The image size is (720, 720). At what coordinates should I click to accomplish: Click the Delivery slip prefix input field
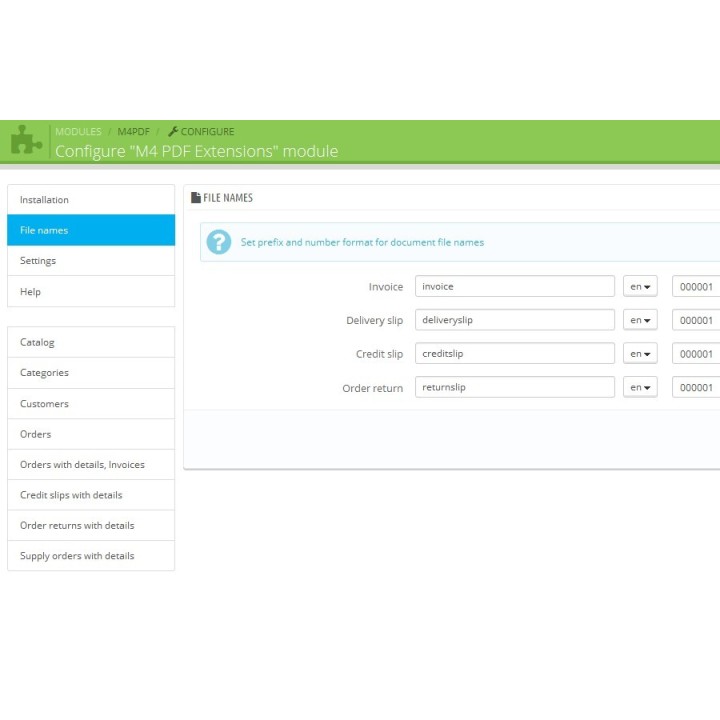pos(515,320)
